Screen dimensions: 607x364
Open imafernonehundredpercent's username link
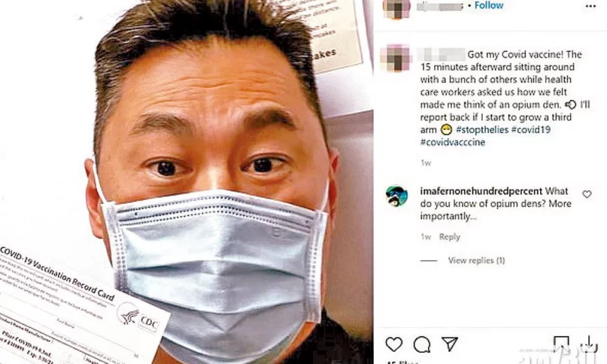point(481,191)
